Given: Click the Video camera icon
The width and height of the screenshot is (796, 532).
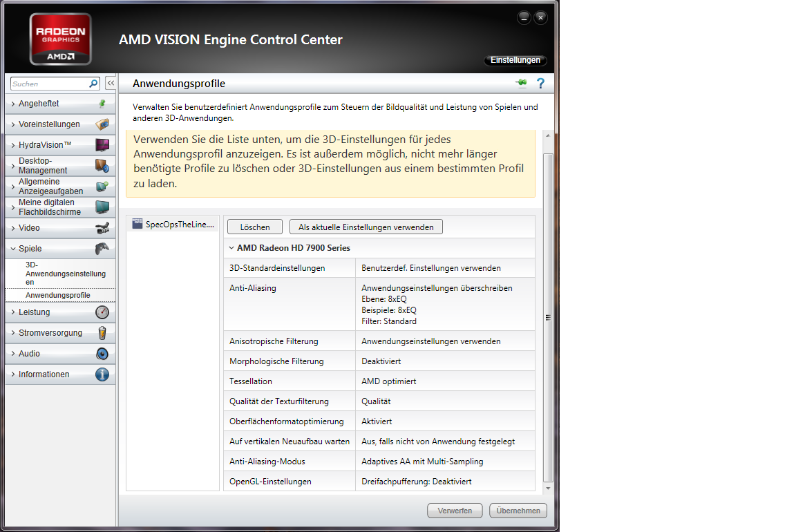Looking at the screenshot, I should click(102, 228).
